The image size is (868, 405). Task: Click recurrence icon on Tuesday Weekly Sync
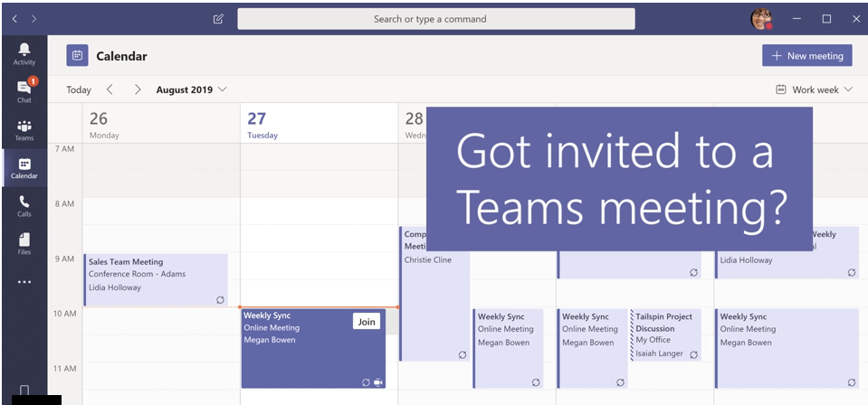click(366, 382)
